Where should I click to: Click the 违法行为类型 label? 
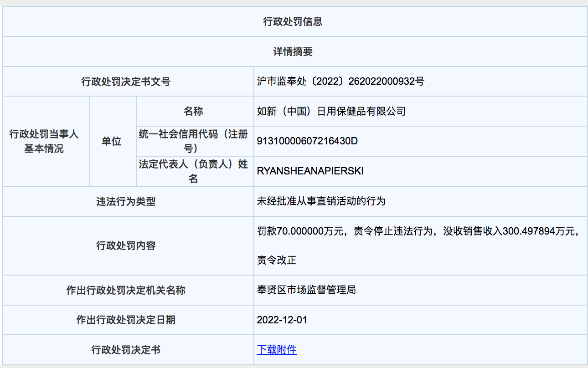126,201
